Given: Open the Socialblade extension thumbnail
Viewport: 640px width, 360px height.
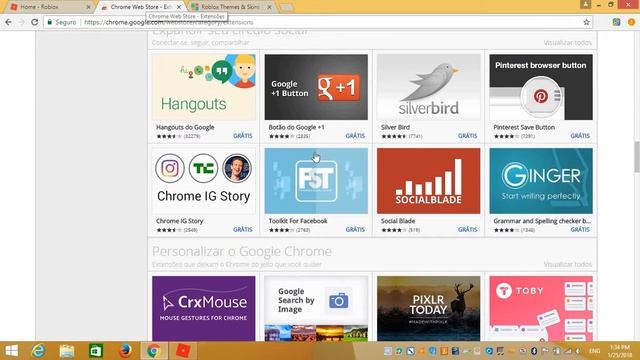Looking at the screenshot, I should (429, 181).
